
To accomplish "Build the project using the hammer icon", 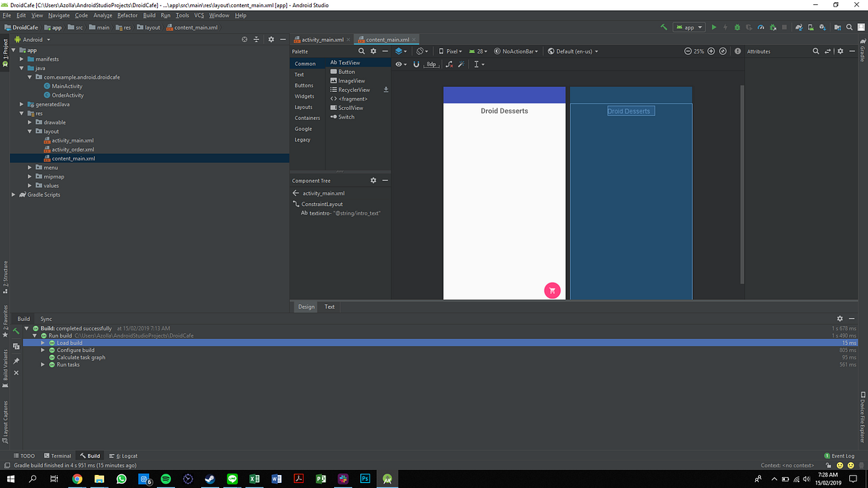I will click(x=663, y=27).
